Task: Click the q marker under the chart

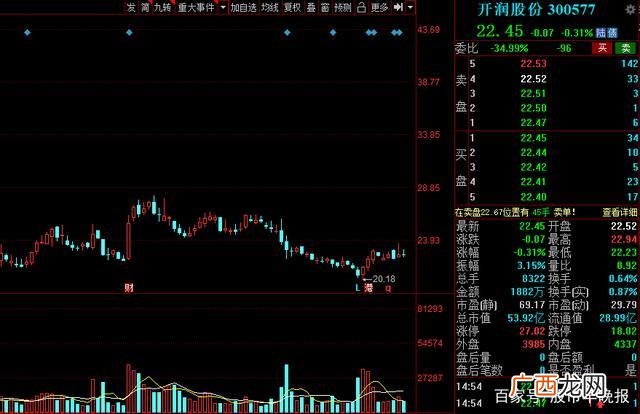Action: coord(388,288)
